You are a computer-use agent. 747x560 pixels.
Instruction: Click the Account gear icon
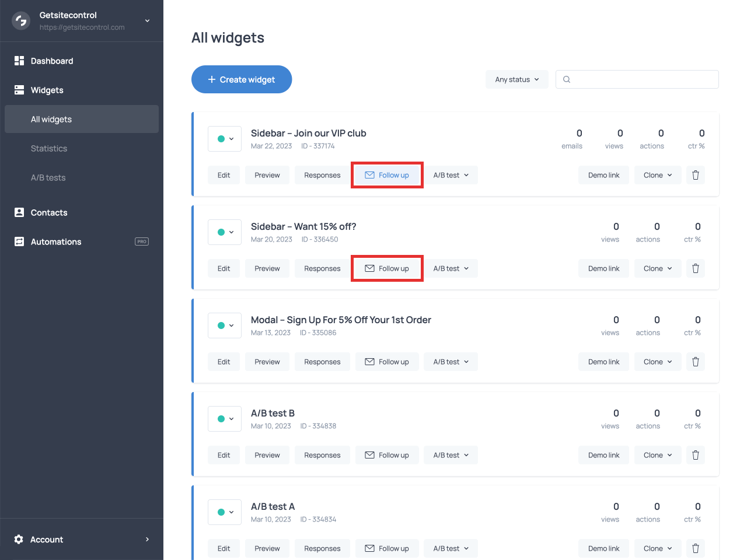click(x=18, y=540)
